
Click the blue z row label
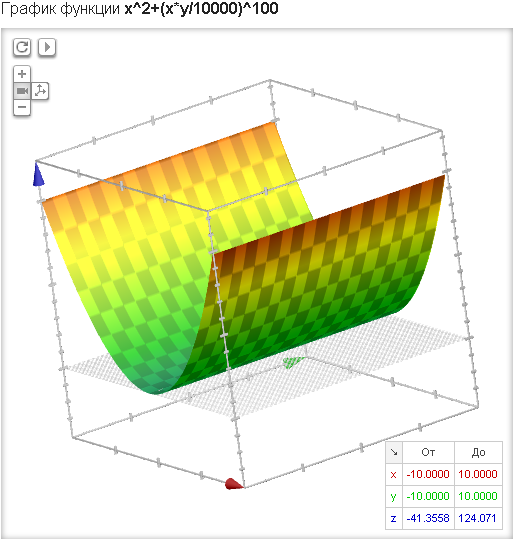pyautogui.click(x=394, y=518)
